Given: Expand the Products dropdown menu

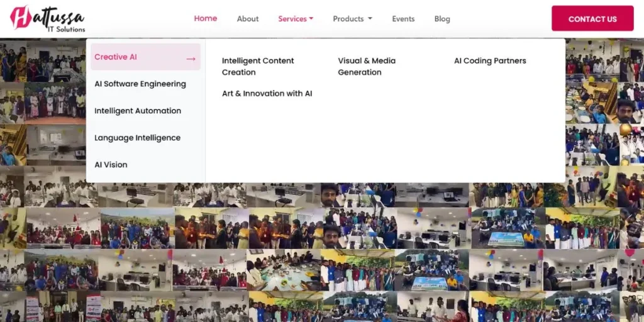Looking at the screenshot, I should point(348,19).
